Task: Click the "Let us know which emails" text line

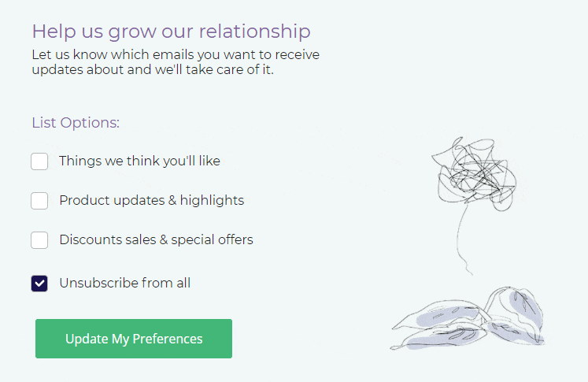Action: click(176, 55)
